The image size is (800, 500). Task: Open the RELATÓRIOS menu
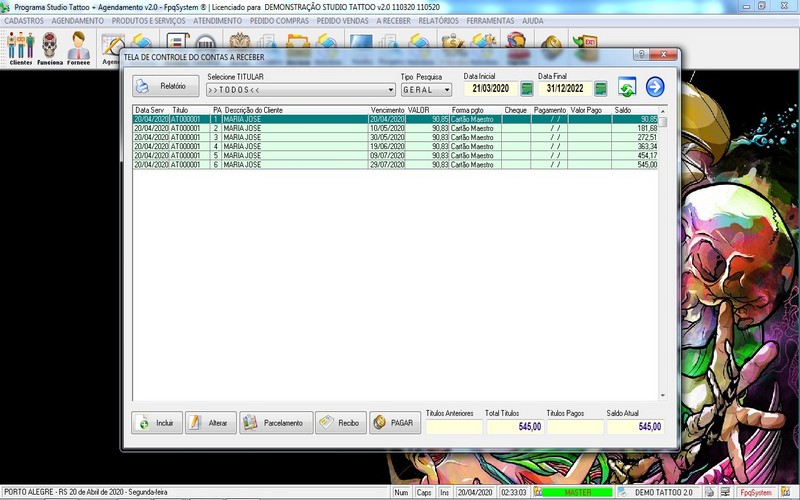point(438,21)
